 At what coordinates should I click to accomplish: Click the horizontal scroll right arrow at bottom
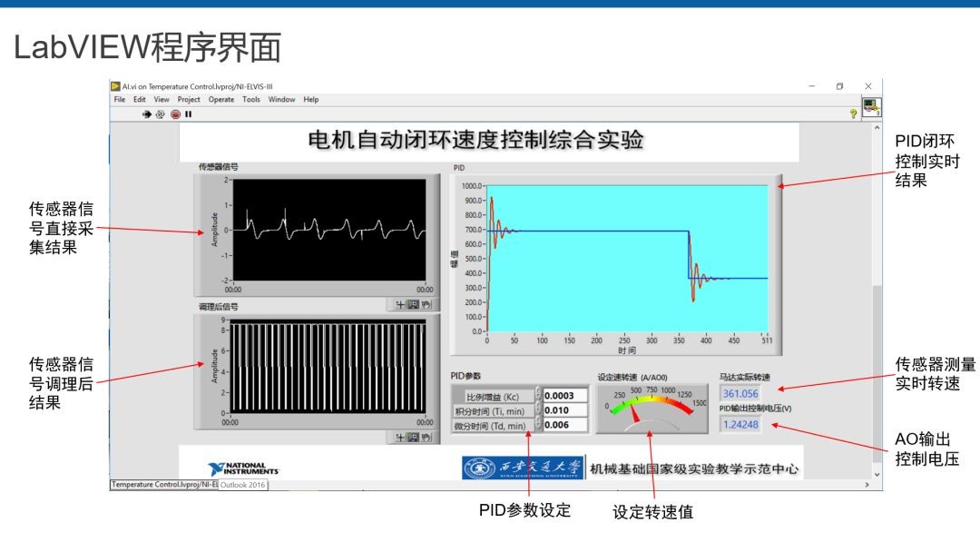point(867,485)
